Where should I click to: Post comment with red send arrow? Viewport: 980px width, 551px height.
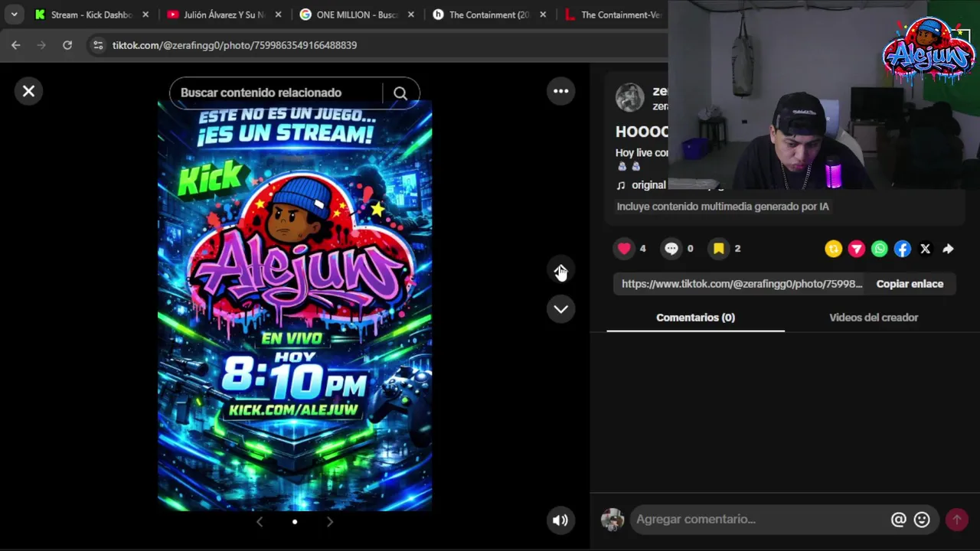click(x=956, y=520)
